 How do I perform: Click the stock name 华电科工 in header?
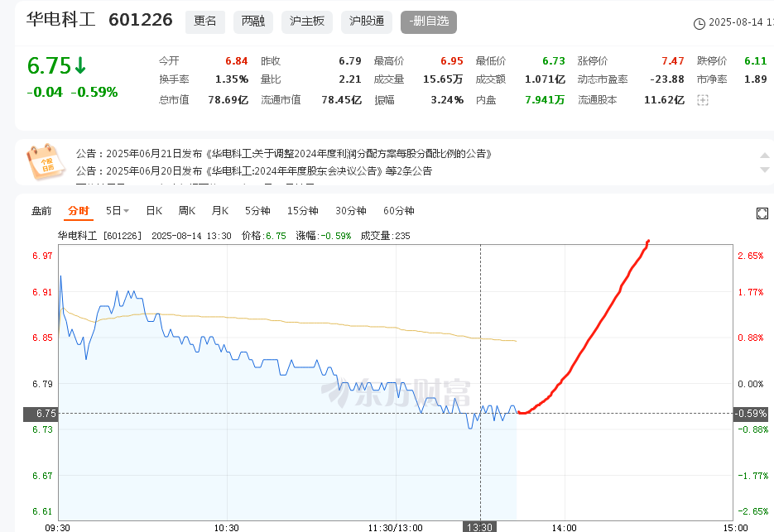60,20
